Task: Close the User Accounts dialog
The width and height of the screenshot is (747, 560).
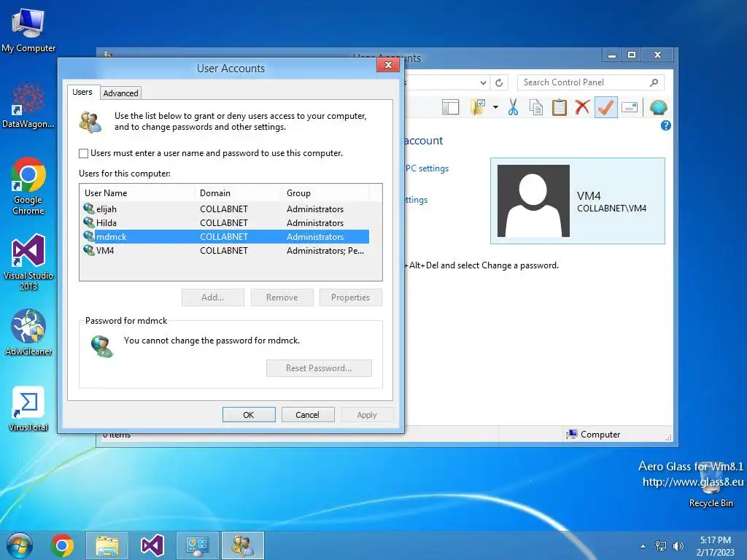Action: pos(388,65)
